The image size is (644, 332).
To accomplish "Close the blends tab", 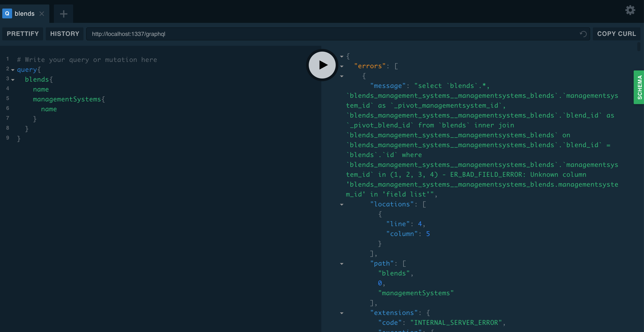I will click(x=42, y=14).
